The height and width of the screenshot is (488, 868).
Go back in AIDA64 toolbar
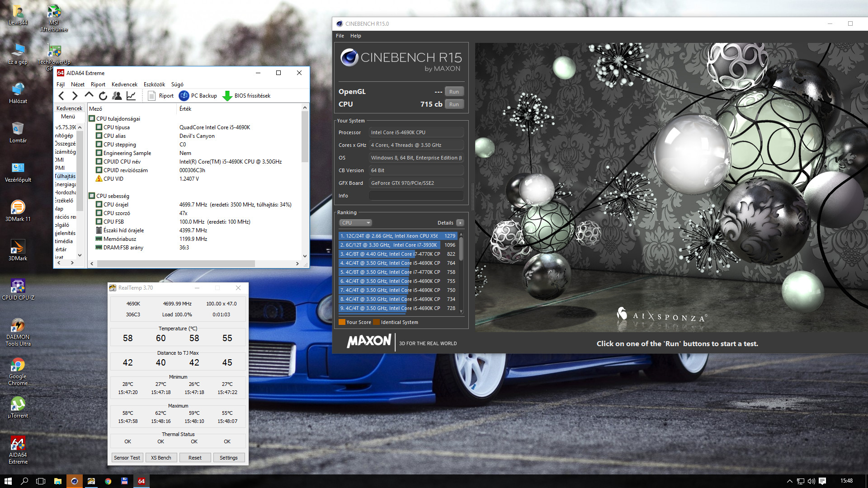tap(61, 96)
